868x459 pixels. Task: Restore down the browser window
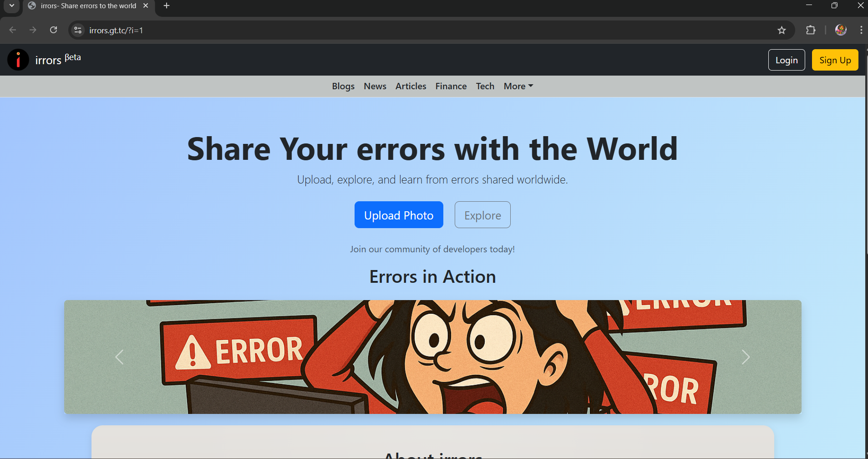click(834, 5)
